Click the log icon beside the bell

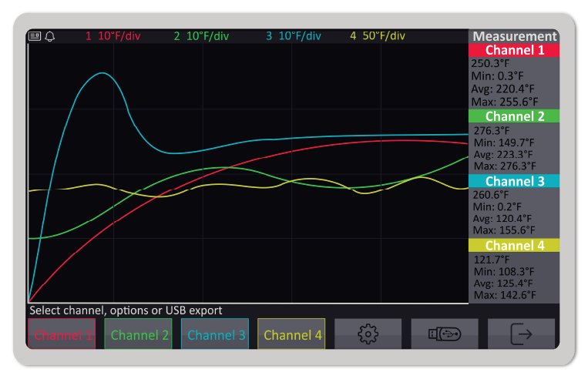[x=35, y=36]
